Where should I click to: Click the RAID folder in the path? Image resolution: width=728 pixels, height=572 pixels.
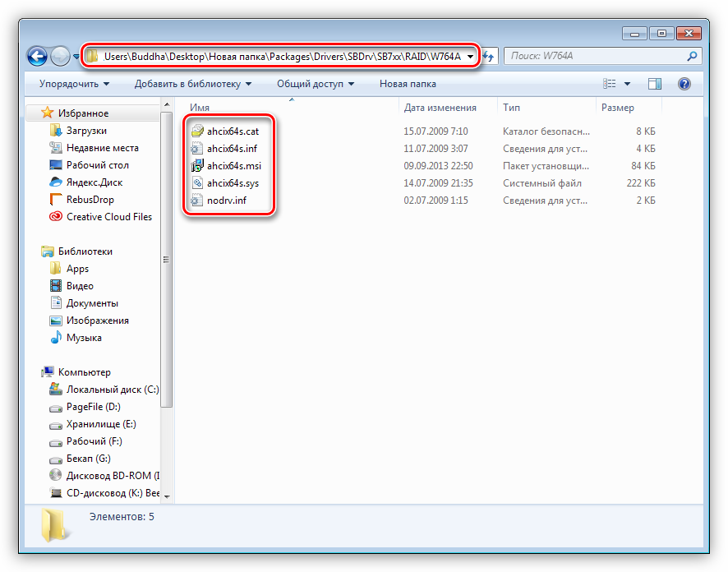point(418,57)
